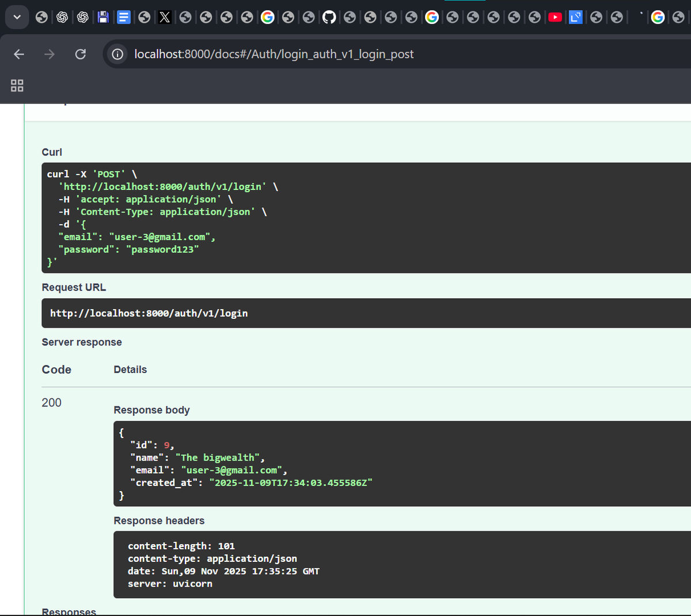The image size is (691, 616).
Task: Click the "password": "password123" line
Action: pos(128,249)
